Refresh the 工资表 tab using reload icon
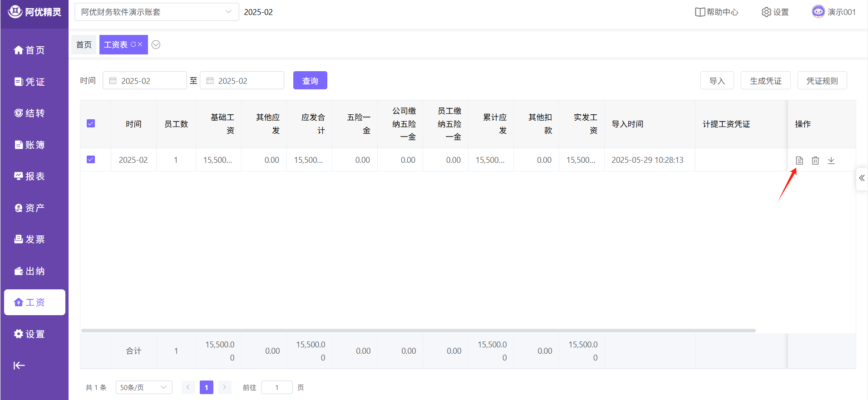 coord(133,44)
